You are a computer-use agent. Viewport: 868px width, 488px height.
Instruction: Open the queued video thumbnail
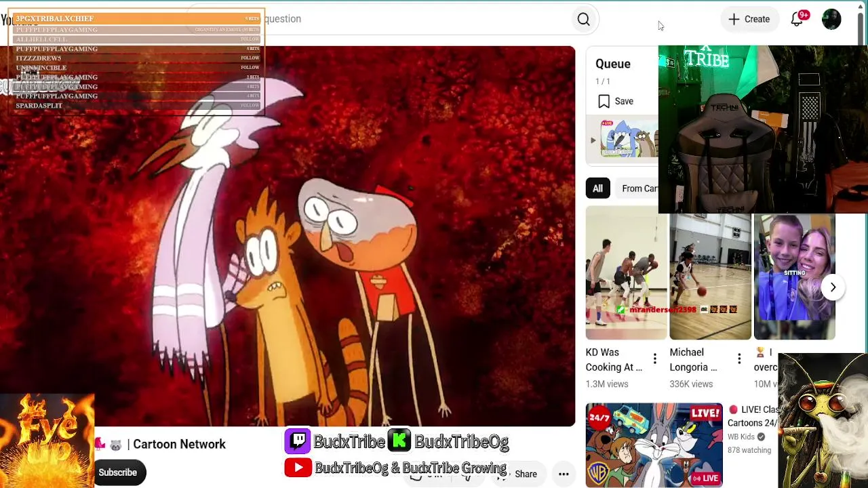point(630,139)
